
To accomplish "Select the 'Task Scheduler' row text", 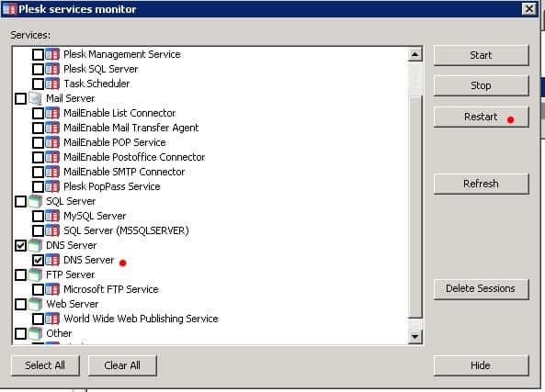I will pos(97,84).
